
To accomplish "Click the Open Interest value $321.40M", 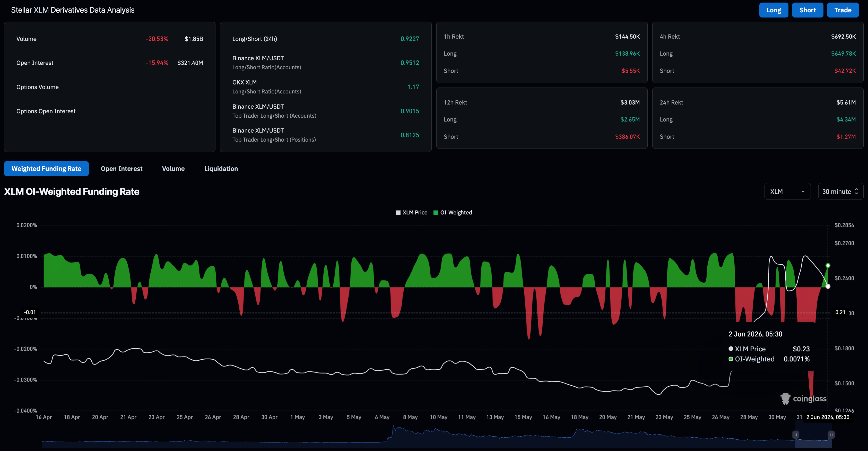I will pyautogui.click(x=190, y=63).
